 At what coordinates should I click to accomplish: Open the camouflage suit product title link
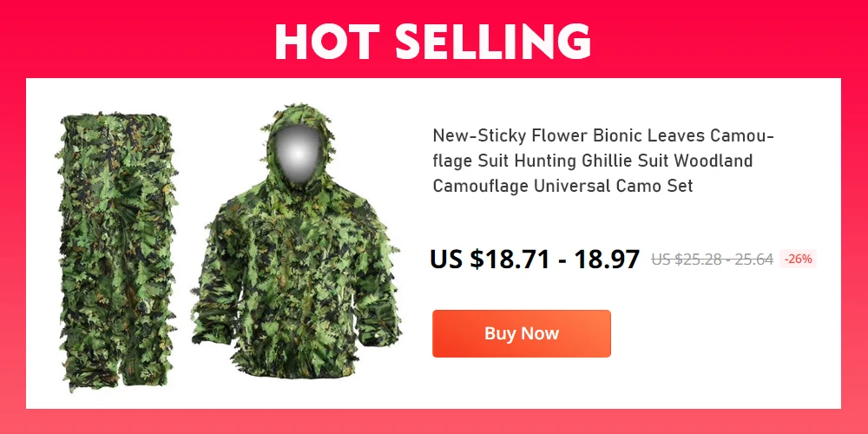(x=603, y=161)
